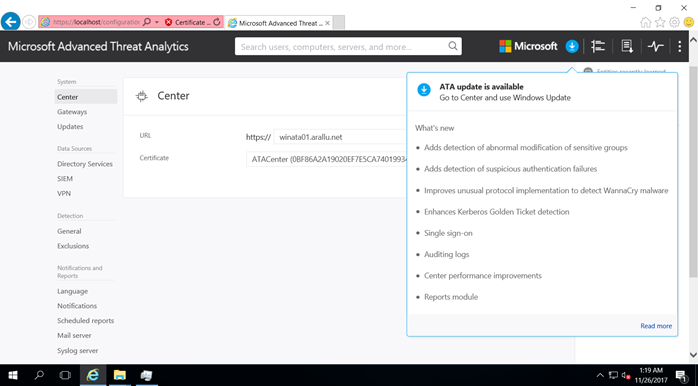The width and height of the screenshot is (698, 386).
Task: Click 'Enhances Kerberos Golden Ticket detection' item
Action: pos(496,211)
